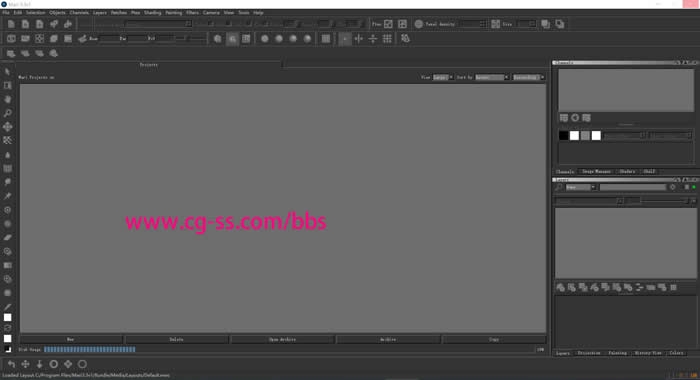The width and height of the screenshot is (700, 380).
Task: Click the grid display icon in toolbar
Action: tap(387, 39)
